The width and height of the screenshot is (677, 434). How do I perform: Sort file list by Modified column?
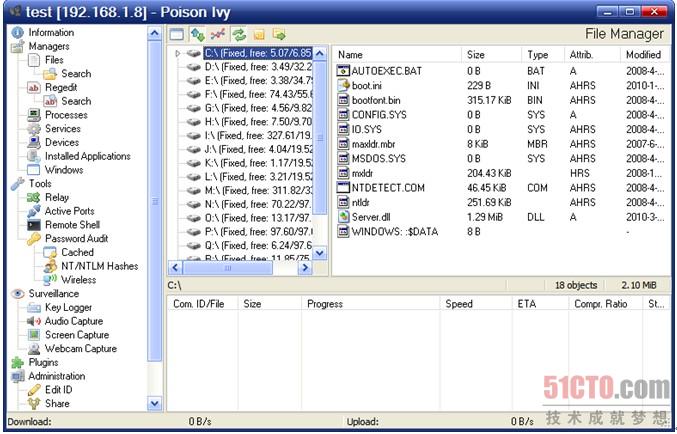tap(645, 55)
